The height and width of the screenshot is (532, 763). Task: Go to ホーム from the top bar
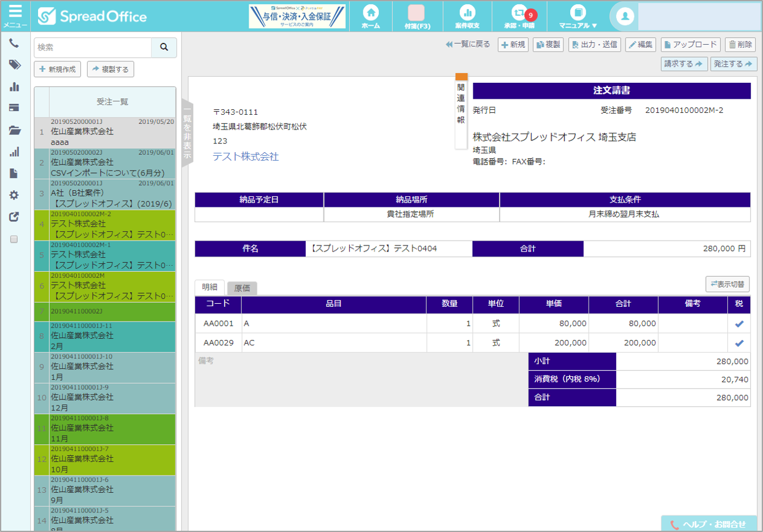tap(371, 17)
